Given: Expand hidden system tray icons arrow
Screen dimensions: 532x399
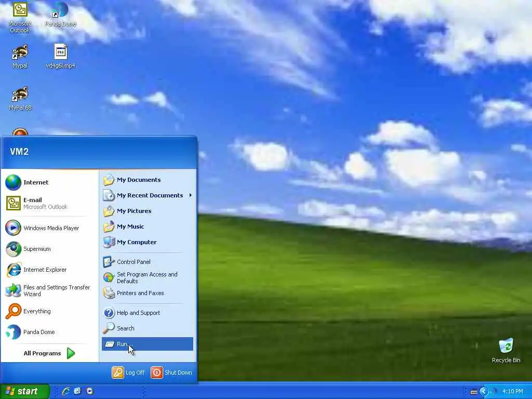Looking at the screenshot, I should (484, 392).
